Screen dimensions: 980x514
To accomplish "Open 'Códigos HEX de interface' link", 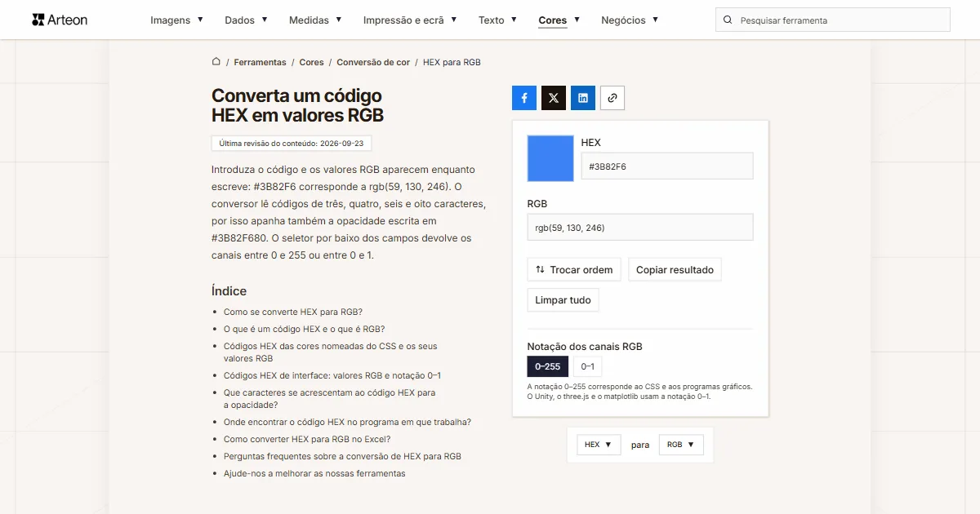I will 332,376.
